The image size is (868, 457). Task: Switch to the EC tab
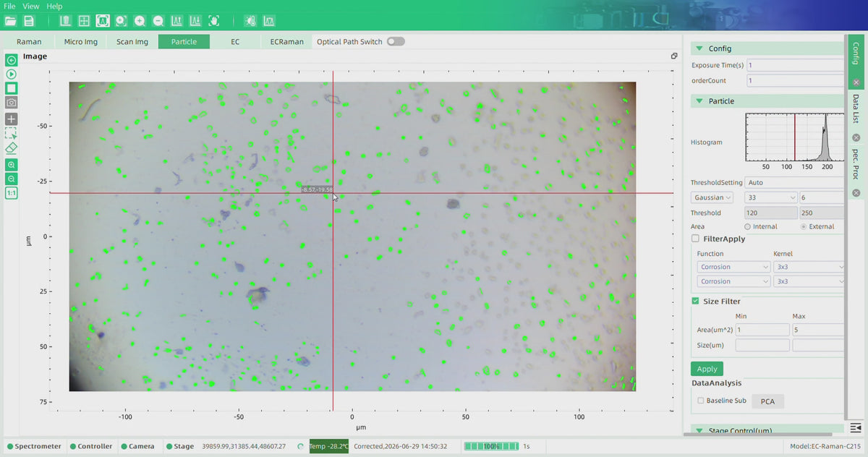[x=235, y=42]
